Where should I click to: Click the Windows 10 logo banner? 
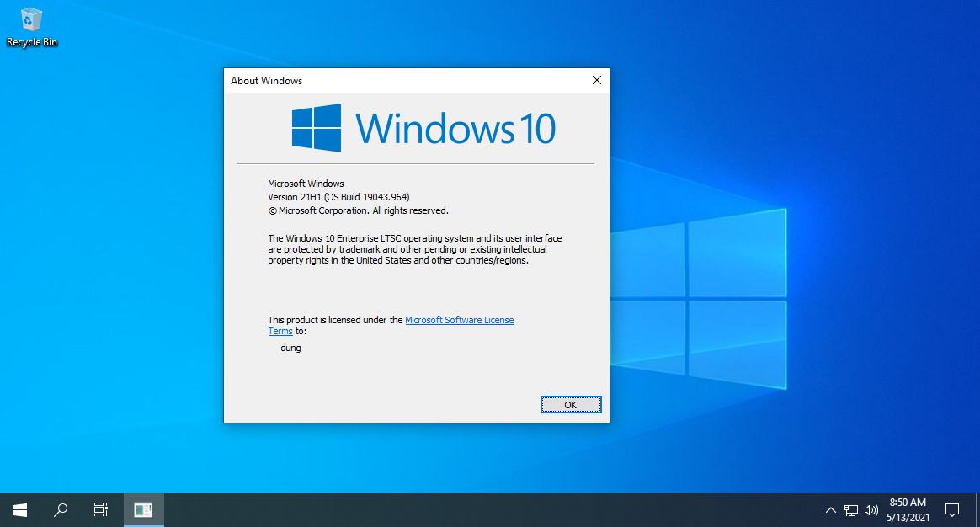pos(423,128)
